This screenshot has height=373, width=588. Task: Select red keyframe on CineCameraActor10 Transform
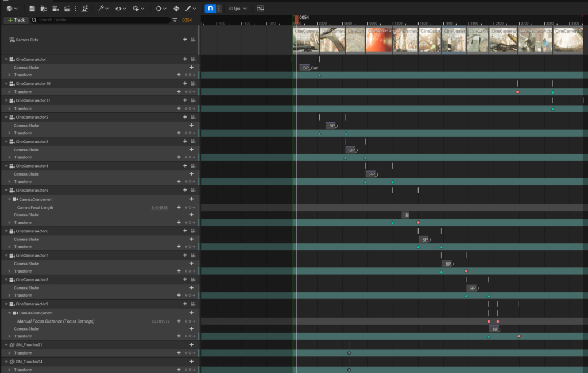517,92
